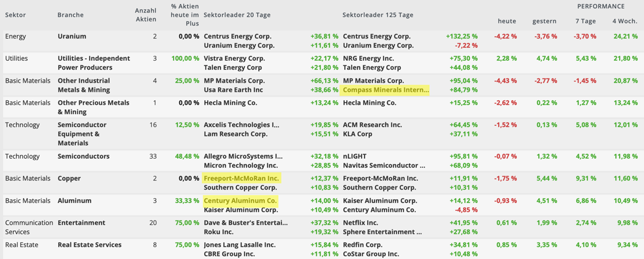Open highlighted Compass Minerals link
Screen dimensions: 644x259
[386, 90]
